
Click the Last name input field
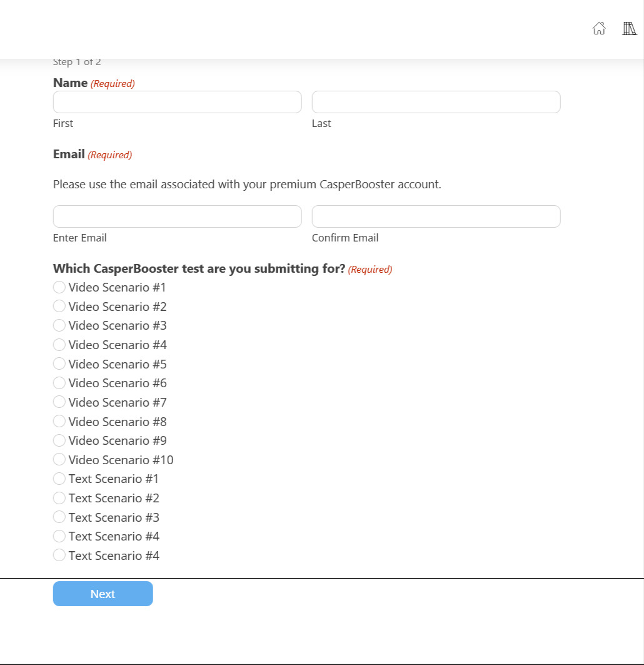(x=436, y=101)
